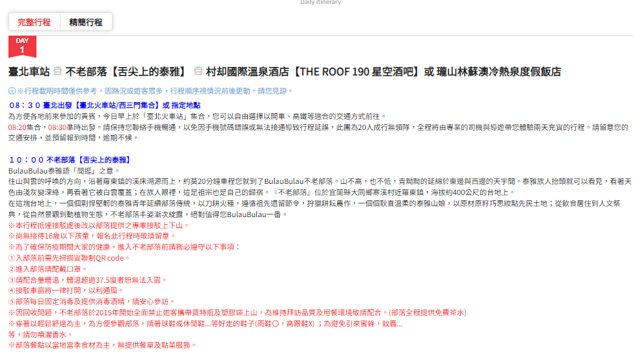Click the BulauBulau泰雅語「閒逛」之意 line

click(x=64, y=171)
